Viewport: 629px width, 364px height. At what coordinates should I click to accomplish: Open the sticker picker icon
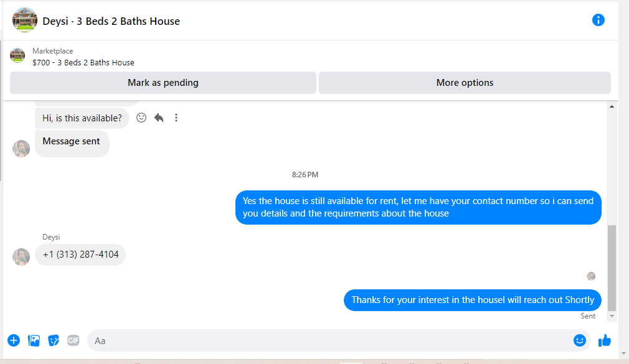click(x=54, y=340)
